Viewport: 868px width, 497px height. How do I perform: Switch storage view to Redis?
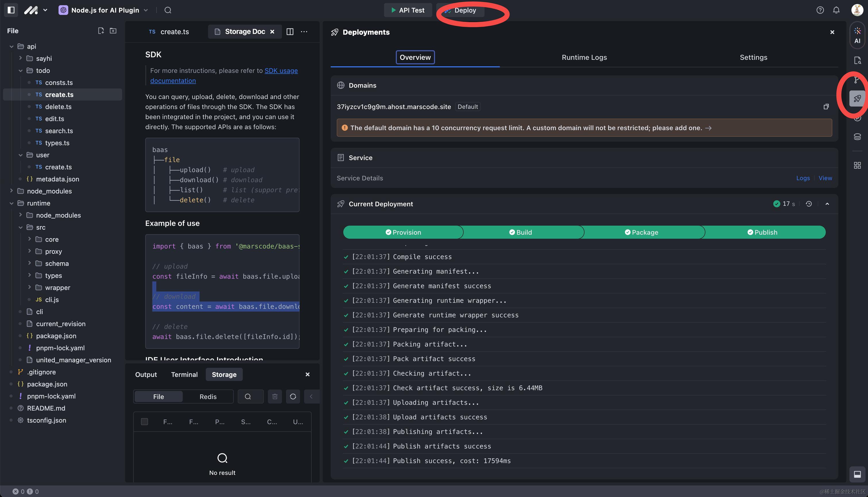click(x=208, y=397)
